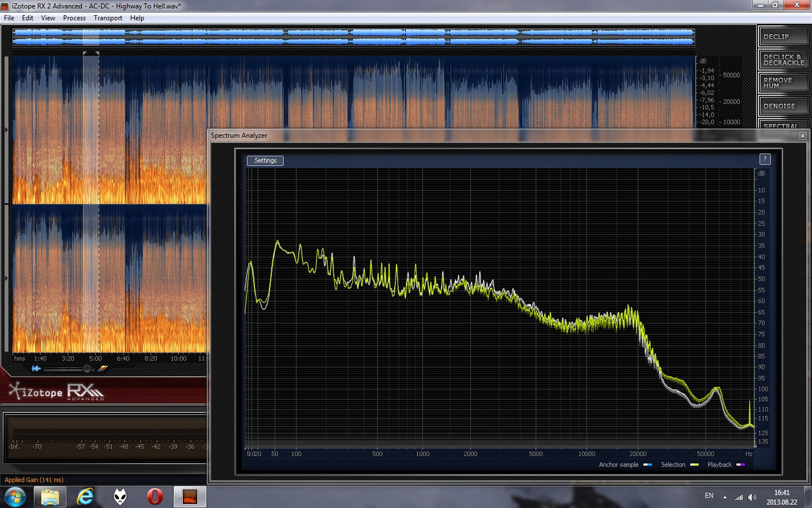The width and height of the screenshot is (812, 508).
Task: Click the volume speaker tray icon
Action: point(752,497)
